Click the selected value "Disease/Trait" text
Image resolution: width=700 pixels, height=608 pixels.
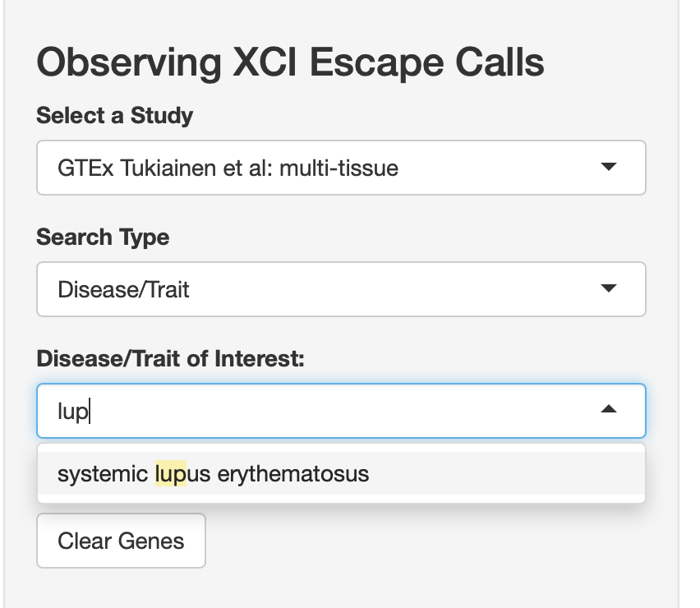tap(123, 289)
